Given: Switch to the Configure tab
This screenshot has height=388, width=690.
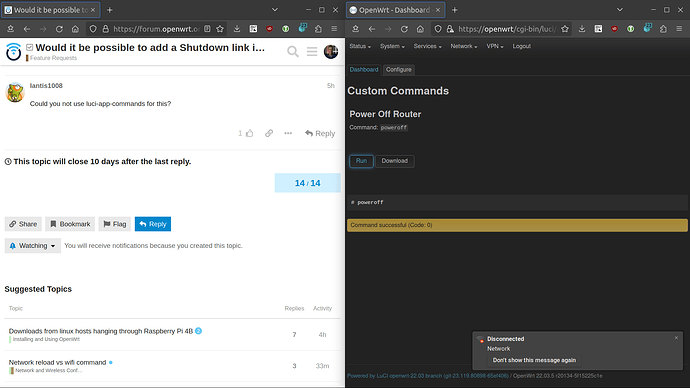Looking at the screenshot, I should [x=399, y=70].
